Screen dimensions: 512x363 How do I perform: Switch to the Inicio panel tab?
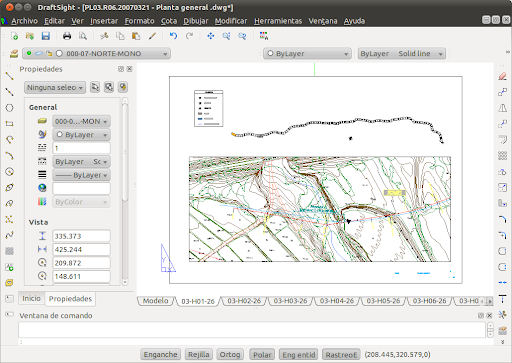[31, 298]
